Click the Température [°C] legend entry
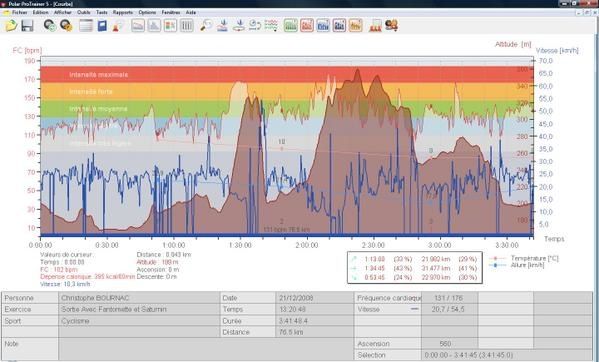 pos(524,259)
